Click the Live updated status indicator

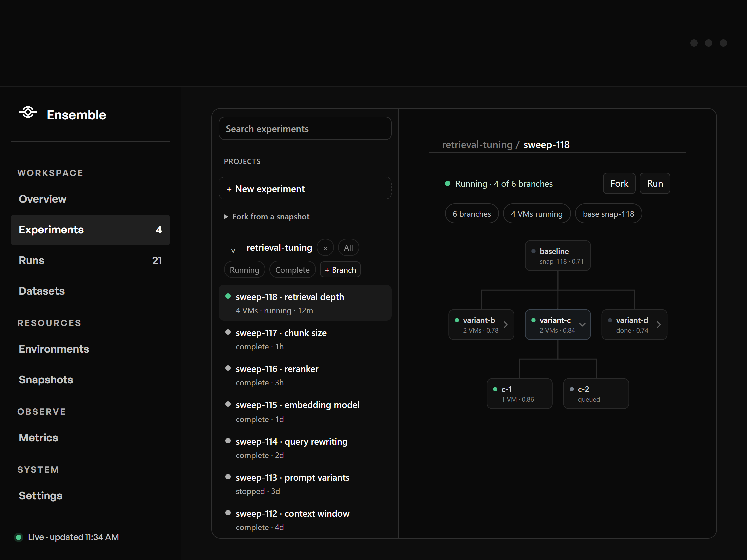point(67,537)
